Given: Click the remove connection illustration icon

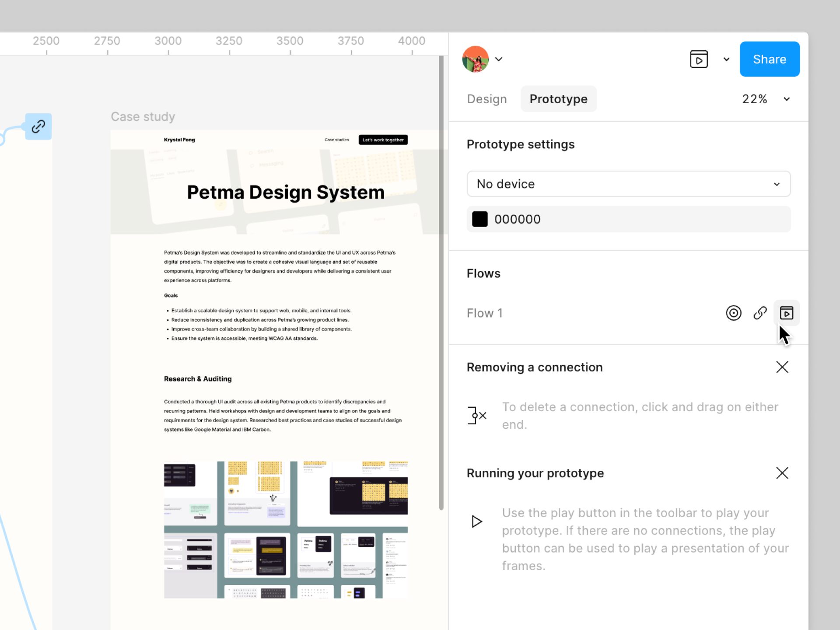Looking at the screenshot, I should pyautogui.click(x=477, y=415).
